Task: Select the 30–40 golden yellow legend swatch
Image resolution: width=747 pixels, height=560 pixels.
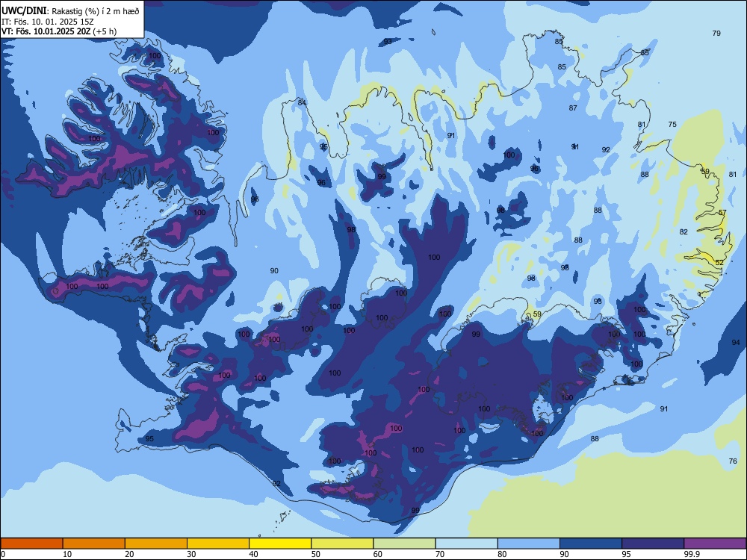Action: [218, 544]
